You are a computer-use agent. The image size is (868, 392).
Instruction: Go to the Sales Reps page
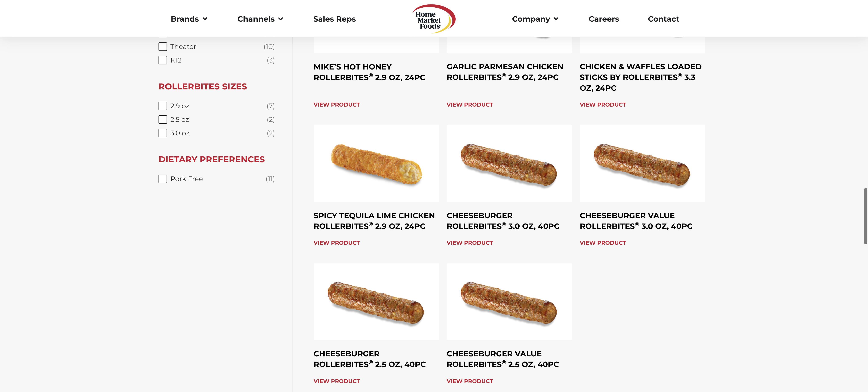coord(334,19)
